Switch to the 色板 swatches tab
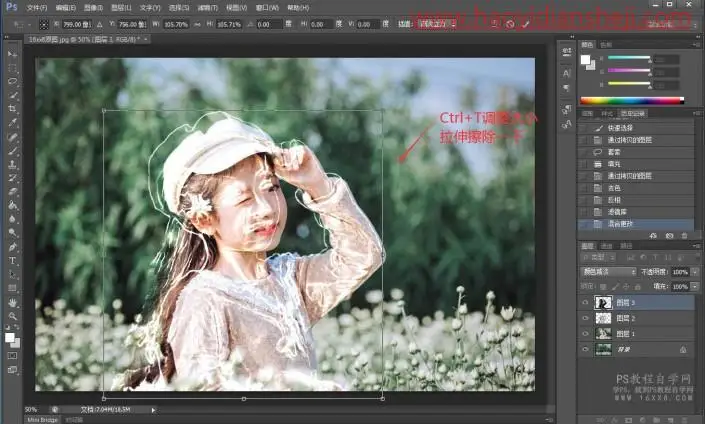The image size is (705, 424). click(607, 45)
